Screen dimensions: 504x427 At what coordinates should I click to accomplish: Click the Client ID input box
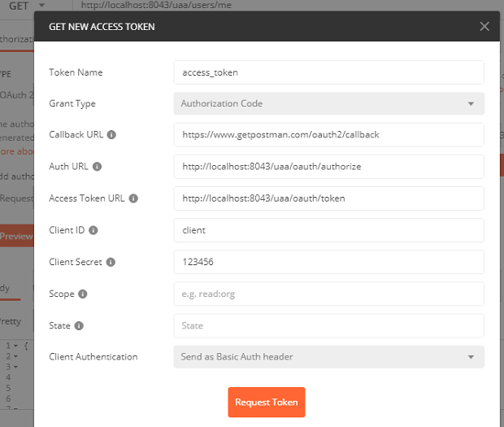pos(328,230)
